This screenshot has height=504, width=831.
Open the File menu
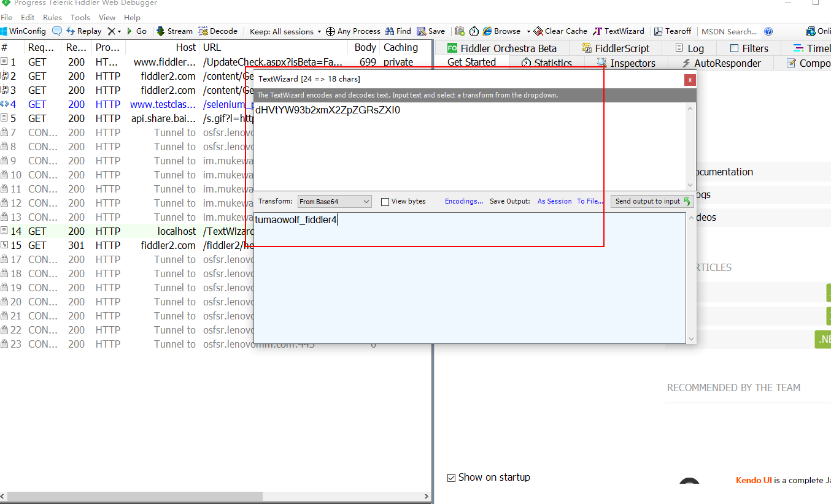[7, 17]
